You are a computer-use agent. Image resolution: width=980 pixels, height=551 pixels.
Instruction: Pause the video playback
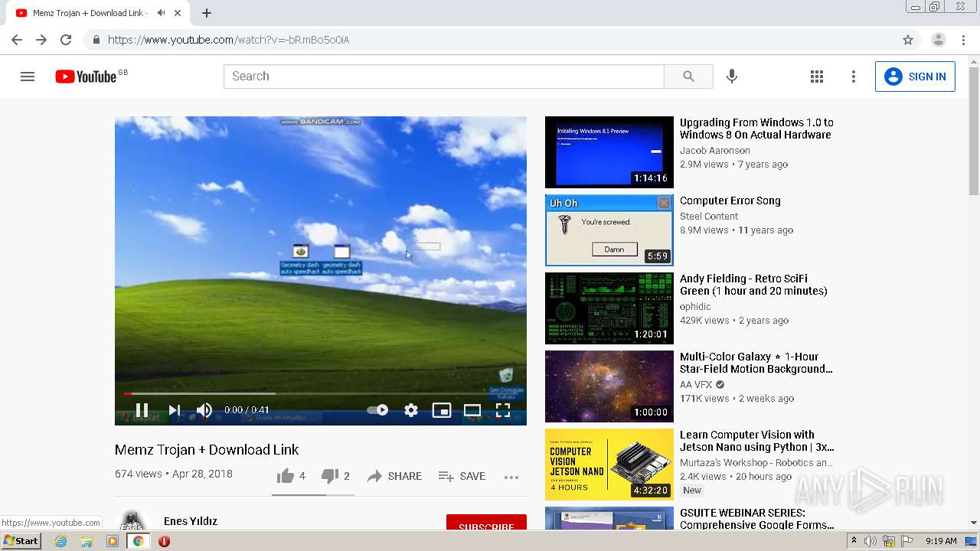tap(142, 410)
